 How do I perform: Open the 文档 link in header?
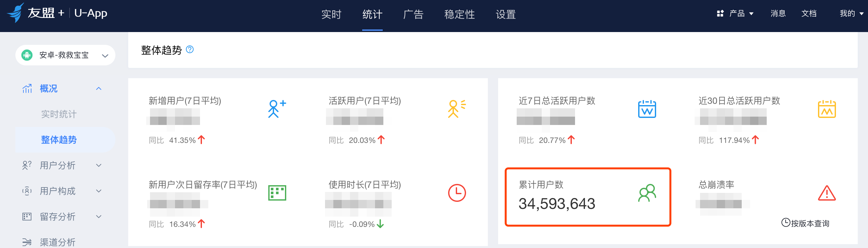coord(808,13)
